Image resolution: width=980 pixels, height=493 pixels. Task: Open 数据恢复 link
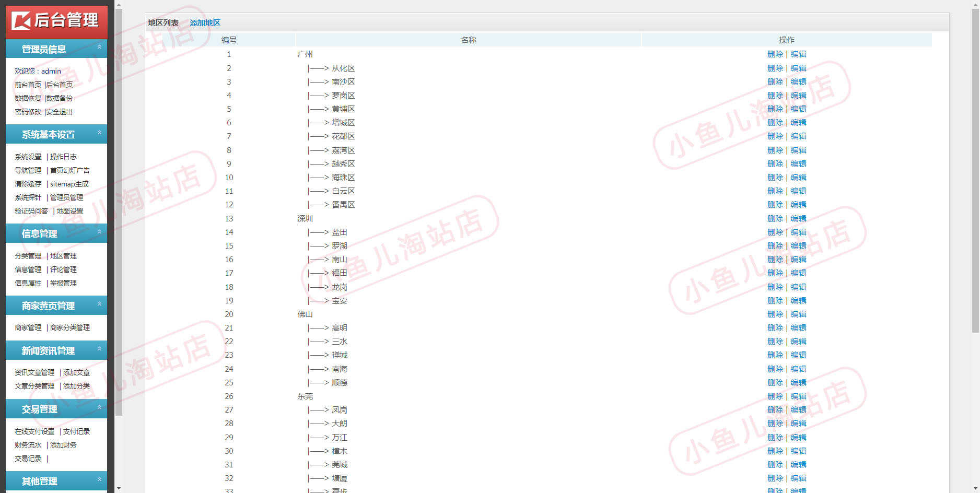[28, 98]
